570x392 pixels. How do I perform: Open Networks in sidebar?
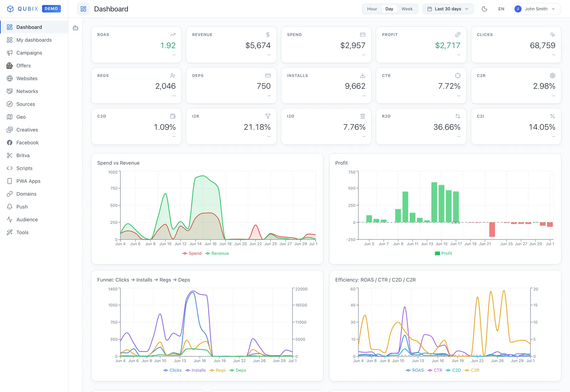tap(34, 91)
